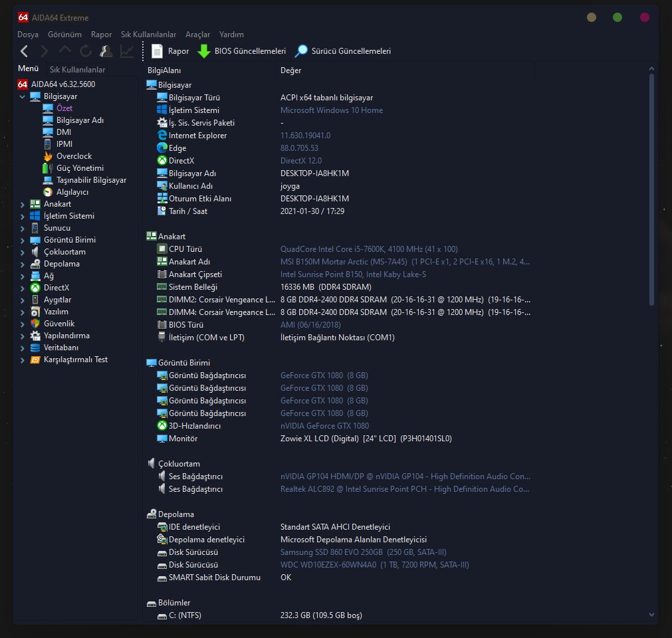Screen dimensions: 672x638
Task: Expand the İşletim Sistemi tree node
Action: pyautogui.click(x=23, y=217)
